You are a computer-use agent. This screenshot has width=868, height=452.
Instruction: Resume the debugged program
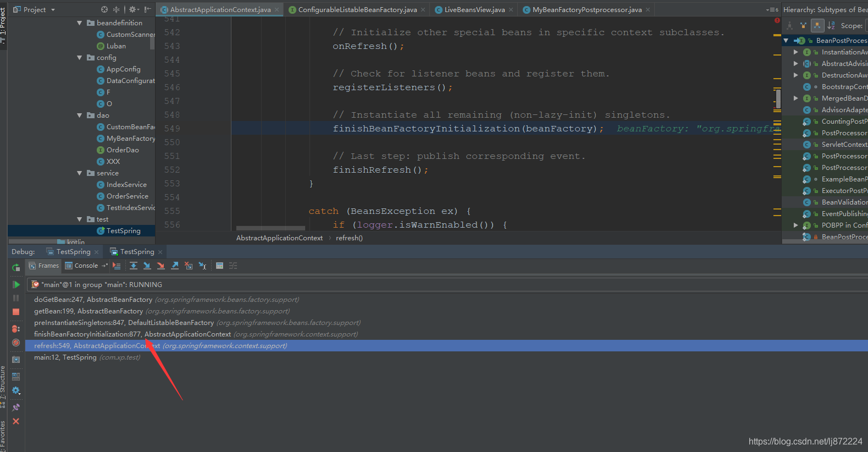coord(16,284)
